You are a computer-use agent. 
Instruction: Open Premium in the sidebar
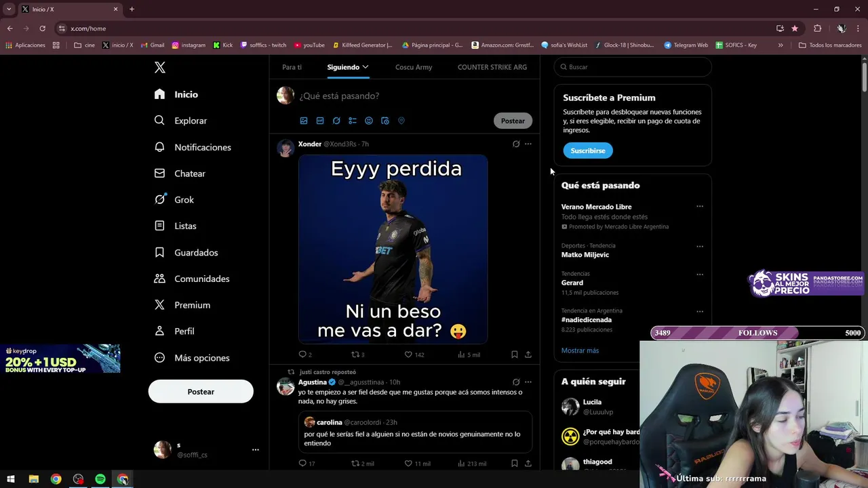pyautogui.click(x=182, y=305)
